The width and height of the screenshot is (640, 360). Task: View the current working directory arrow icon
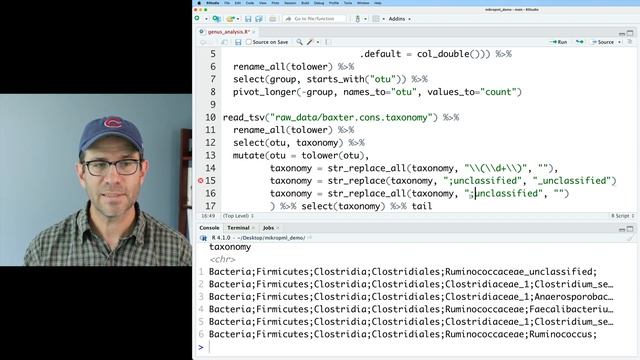pos(309,238)
